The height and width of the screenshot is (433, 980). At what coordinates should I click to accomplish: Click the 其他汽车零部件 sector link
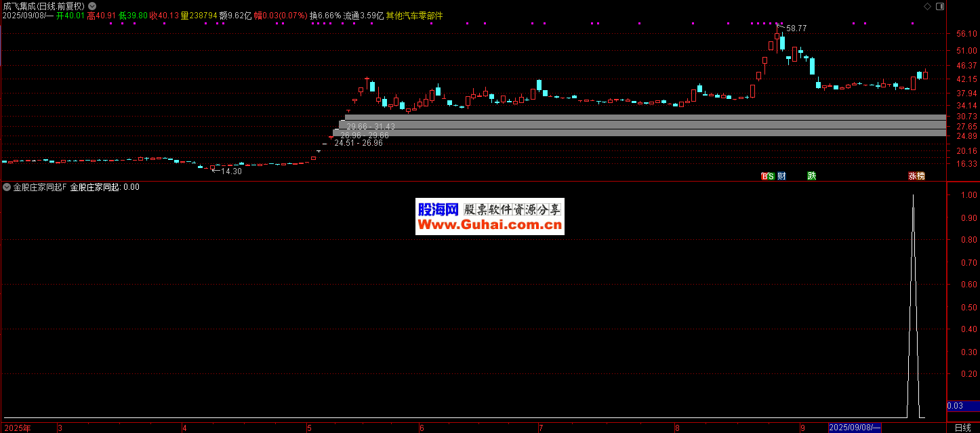(414, 16)
